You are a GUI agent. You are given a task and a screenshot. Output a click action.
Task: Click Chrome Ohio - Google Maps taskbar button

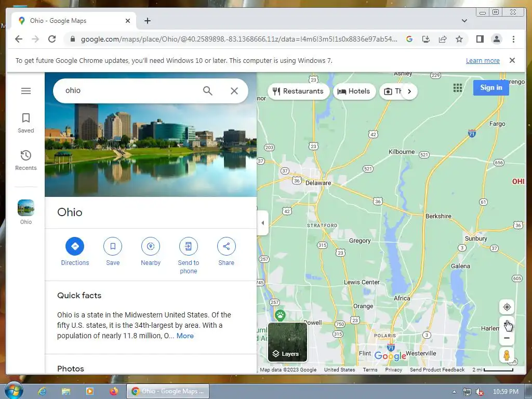point(168,391)
